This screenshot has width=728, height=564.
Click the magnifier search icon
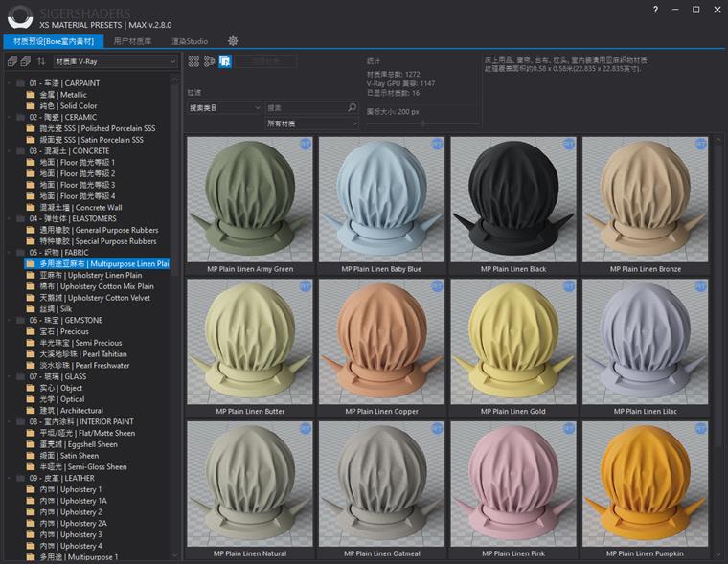pyautogui.click(x=353, y=107)
